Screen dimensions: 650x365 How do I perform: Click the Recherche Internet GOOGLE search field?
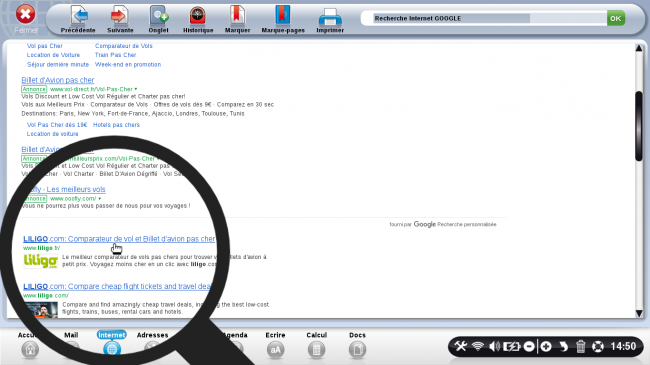pos(489,18)
